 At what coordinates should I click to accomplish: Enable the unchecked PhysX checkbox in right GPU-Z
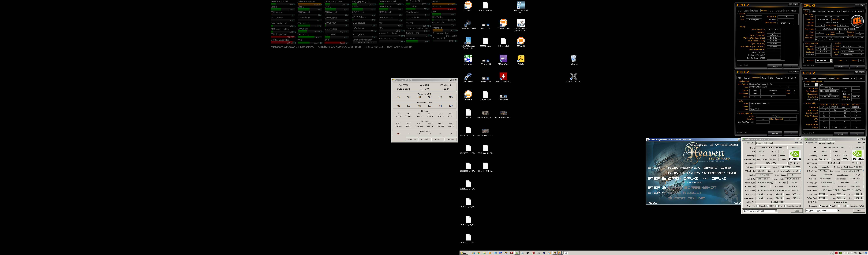839,206
